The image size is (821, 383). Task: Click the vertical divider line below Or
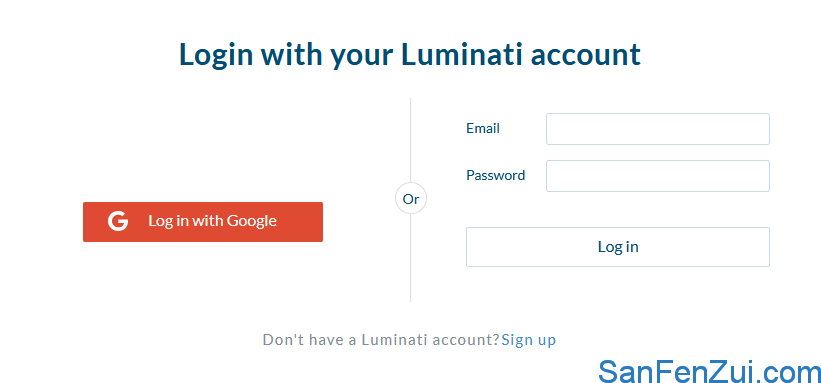(410, 258)
